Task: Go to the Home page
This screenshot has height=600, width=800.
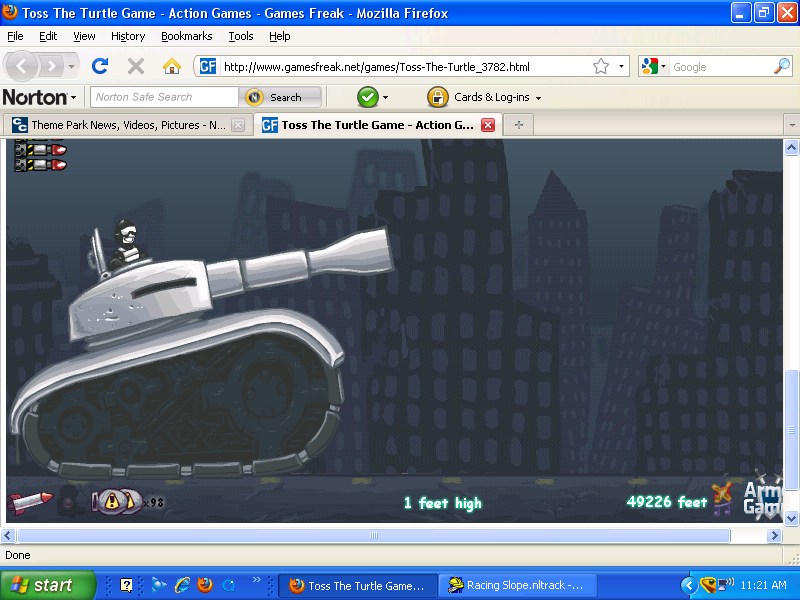Action: point(172,66)
